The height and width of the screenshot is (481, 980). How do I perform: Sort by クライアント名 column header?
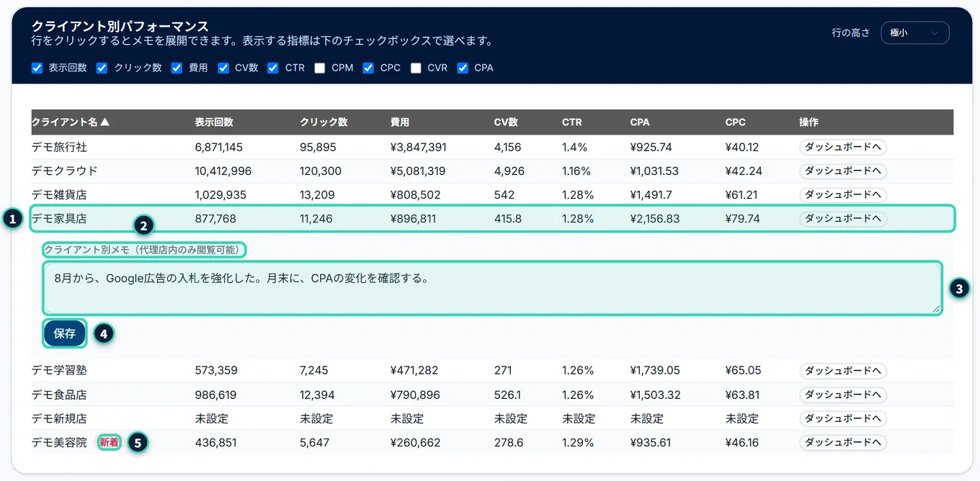tap(71, 122)
